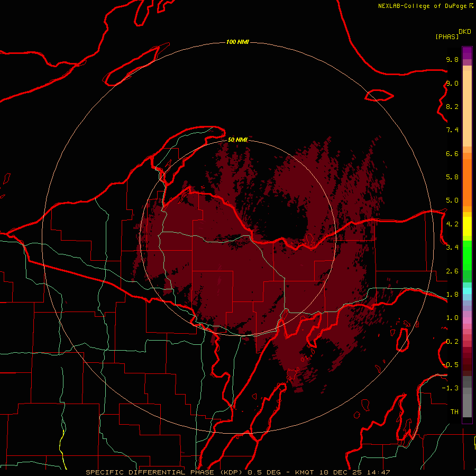Click the 100 NMI range ring label

point(237,42)
